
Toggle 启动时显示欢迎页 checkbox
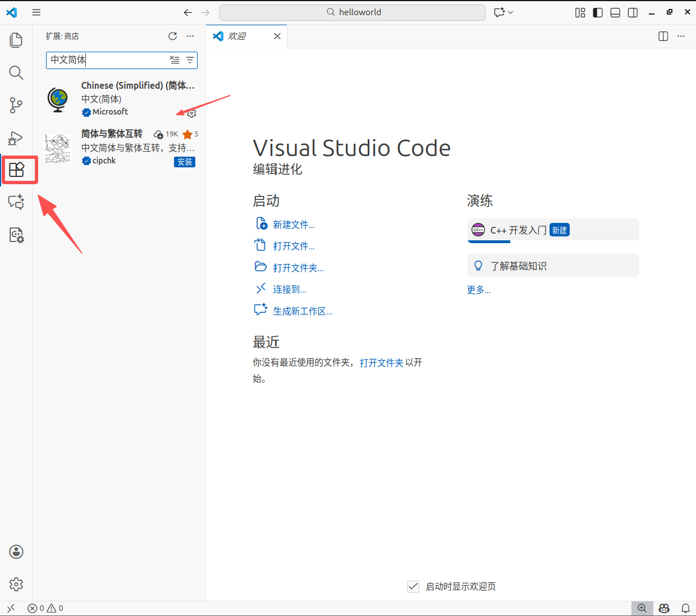tap(413, 587)
